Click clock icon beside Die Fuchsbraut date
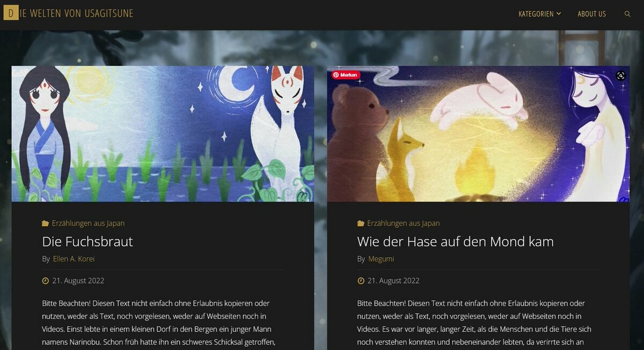This screenshot has width=644, height=350. pyautogui.click(x=45, y=281)
